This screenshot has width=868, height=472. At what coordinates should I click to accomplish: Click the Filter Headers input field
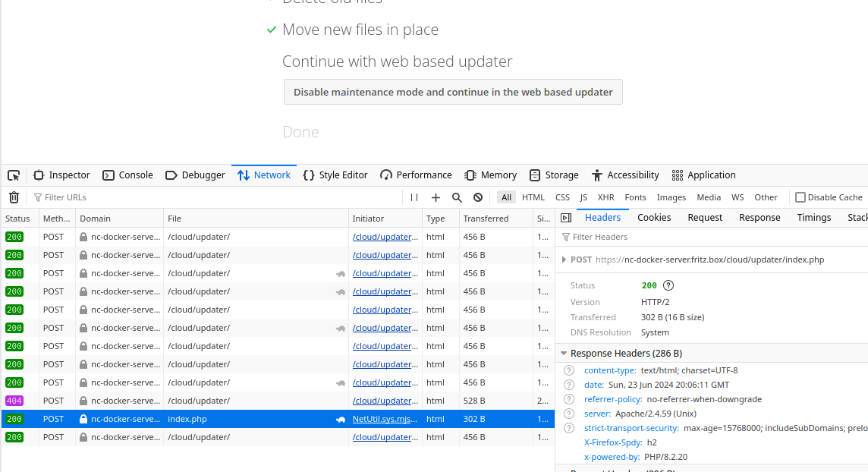714,237
